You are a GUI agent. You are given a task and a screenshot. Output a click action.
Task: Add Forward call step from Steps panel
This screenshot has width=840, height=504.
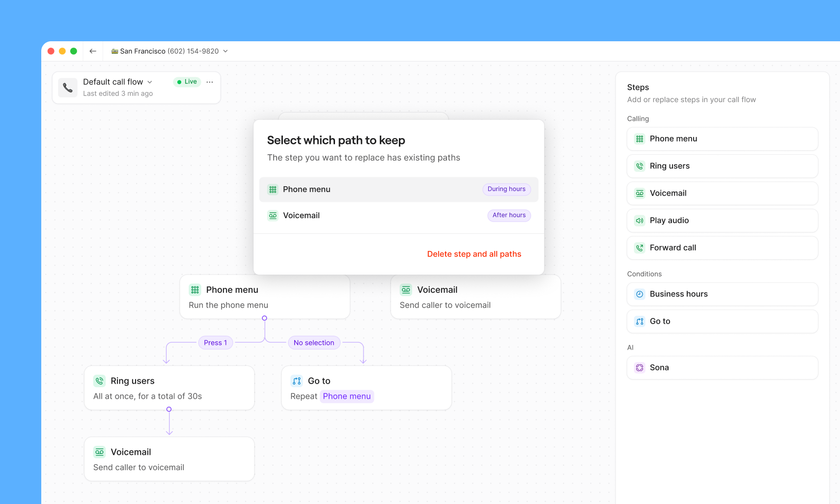[x=722, y=248]
